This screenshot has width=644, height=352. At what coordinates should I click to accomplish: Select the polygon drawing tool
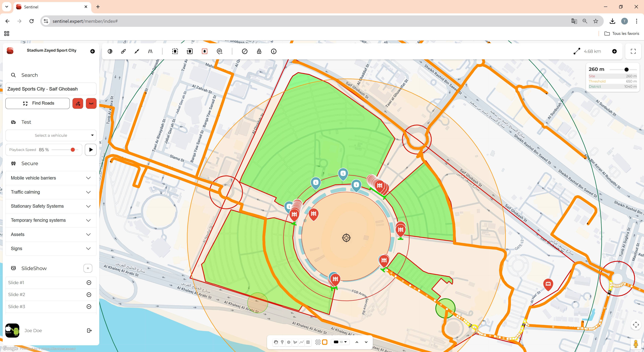pyautogui.click(x=295, y=342)
